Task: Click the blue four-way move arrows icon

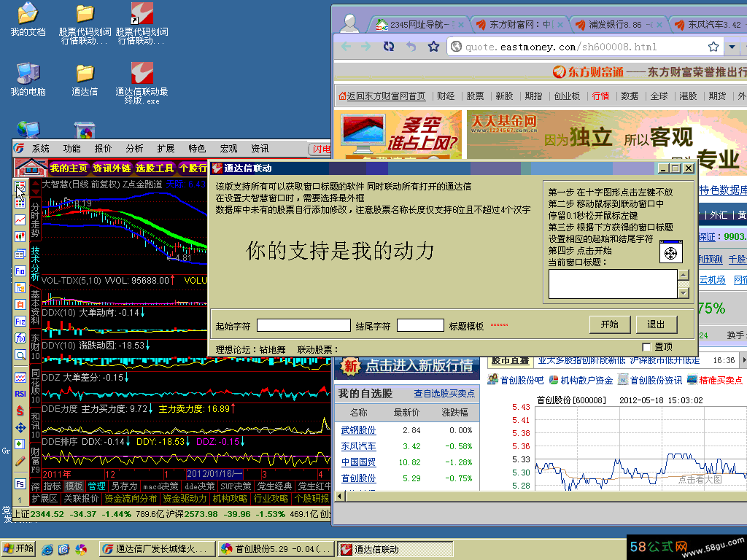Action: (20, 427)
